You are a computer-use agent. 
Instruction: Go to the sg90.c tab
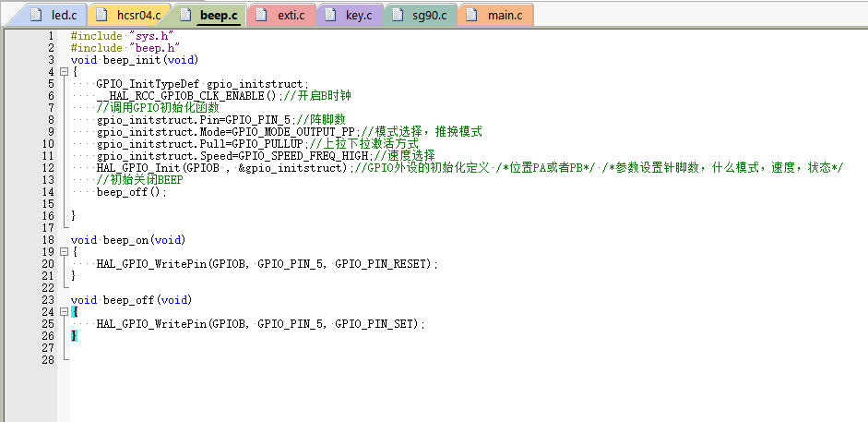point(420,15)
